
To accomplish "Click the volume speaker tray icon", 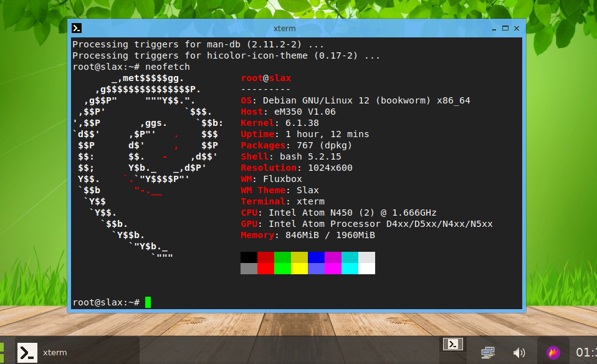I will (519, 353).
